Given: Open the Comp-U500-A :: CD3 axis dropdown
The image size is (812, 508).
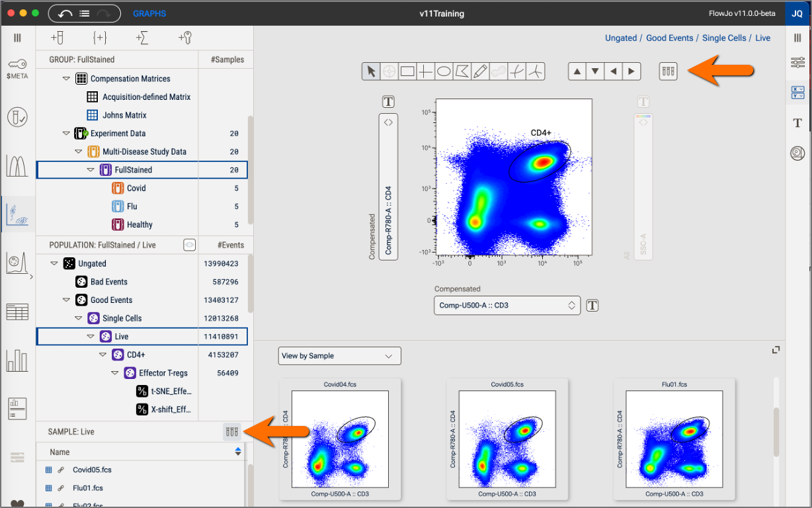Looking at the screenshot, I should click(507, 305).
